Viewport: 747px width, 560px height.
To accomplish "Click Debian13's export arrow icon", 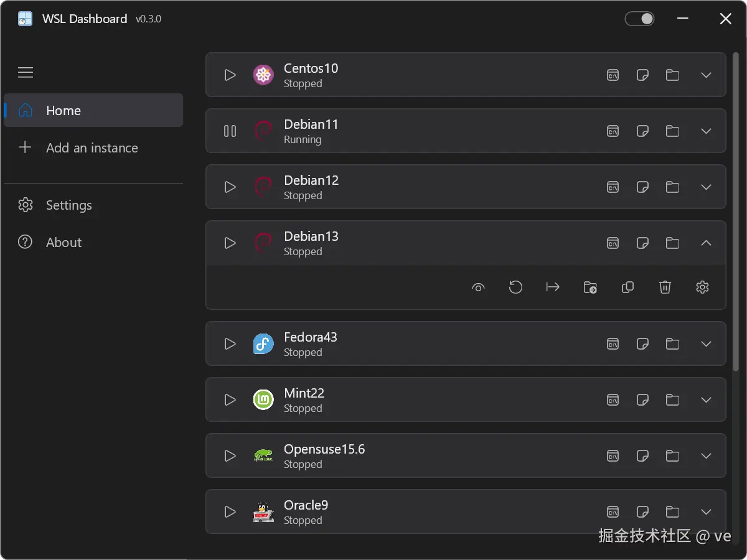I will tap(553, 287).
